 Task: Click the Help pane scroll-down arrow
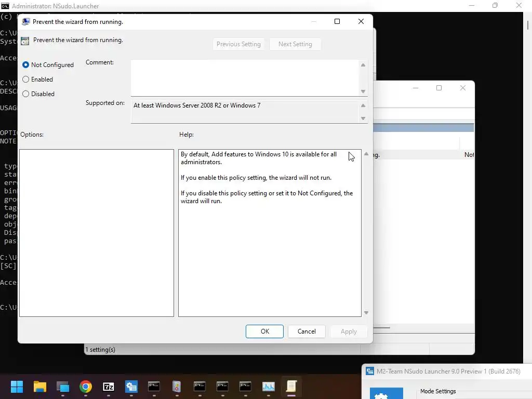tap(366, 312)
